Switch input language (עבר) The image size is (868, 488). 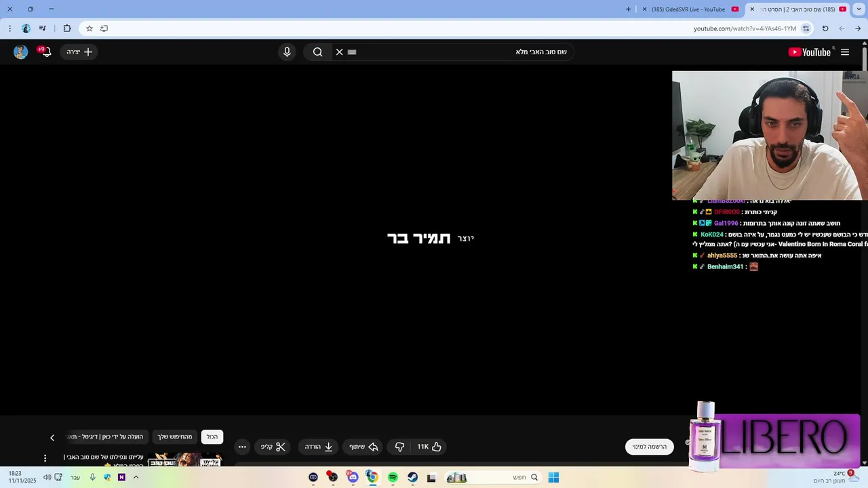[75, 477]
